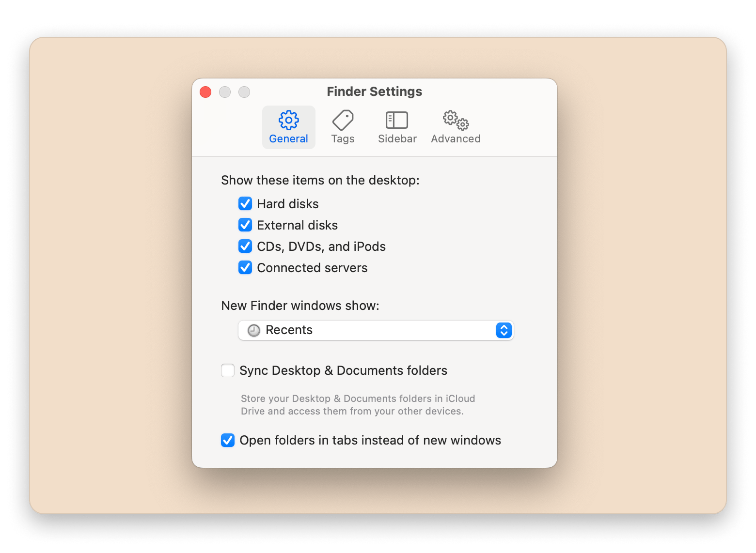Disable showing External disks on desktop

coord(245,225)
